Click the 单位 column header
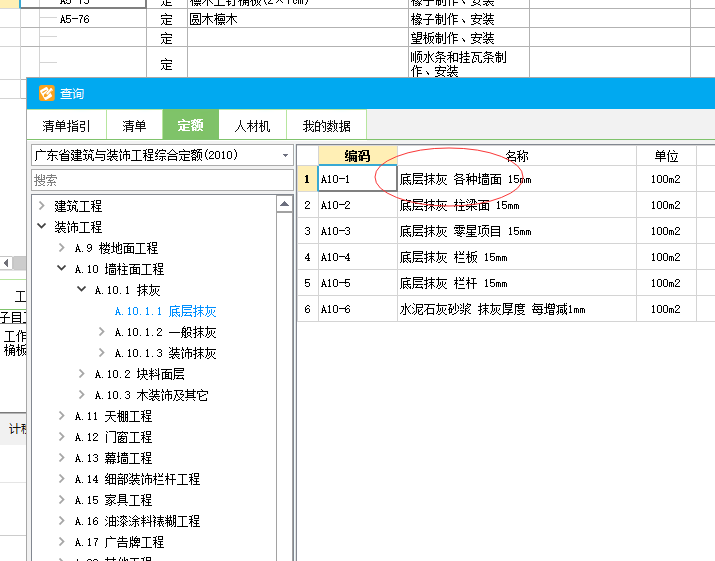 (x=666, y=156)
